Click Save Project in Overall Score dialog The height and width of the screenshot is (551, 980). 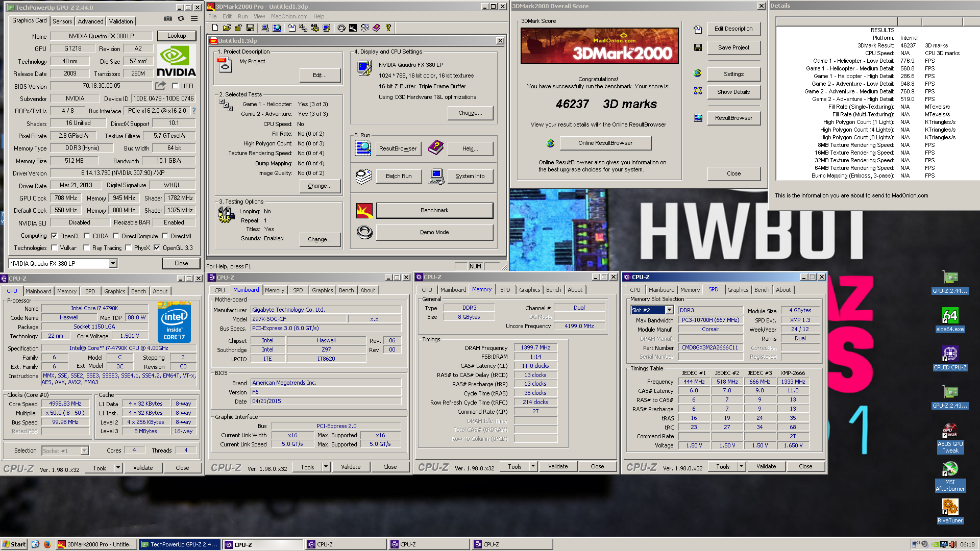(x=733, y=47)
